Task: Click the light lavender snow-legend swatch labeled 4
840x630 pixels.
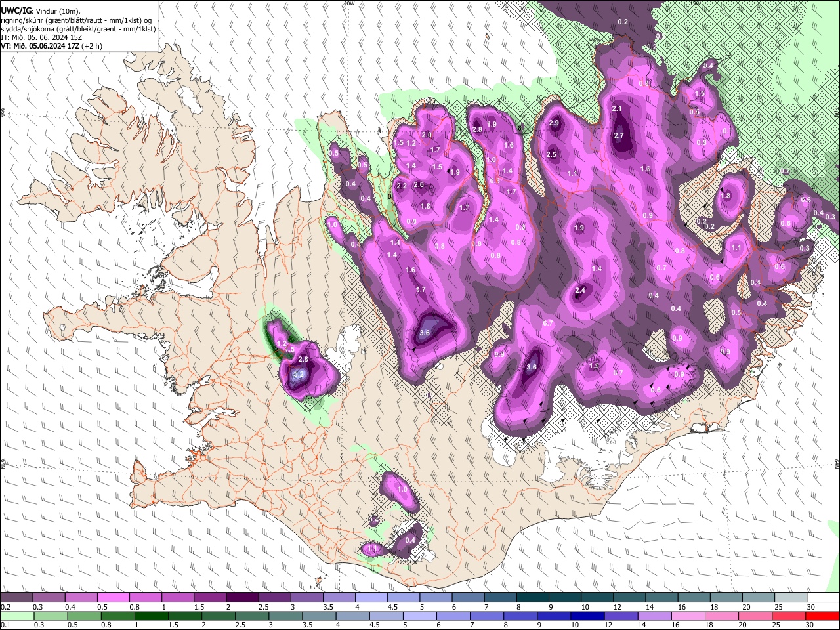Action: pyautogui.click(x=371, y=598)
